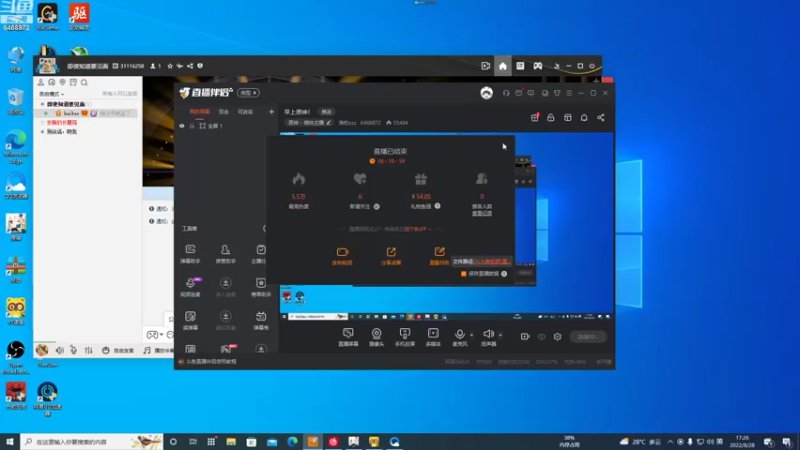Image resolution: width=800 pixels, height=450 pixels.
Task: Expand the first channel tree node
Action: pos(42,104)
